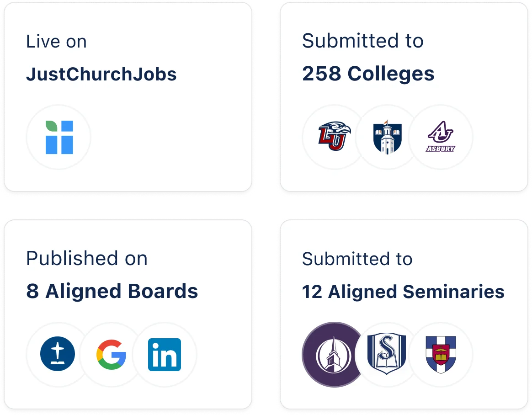This screenshot has height=415, width=532.
Task: Click the S shield seminary crest
Action: 387,354
